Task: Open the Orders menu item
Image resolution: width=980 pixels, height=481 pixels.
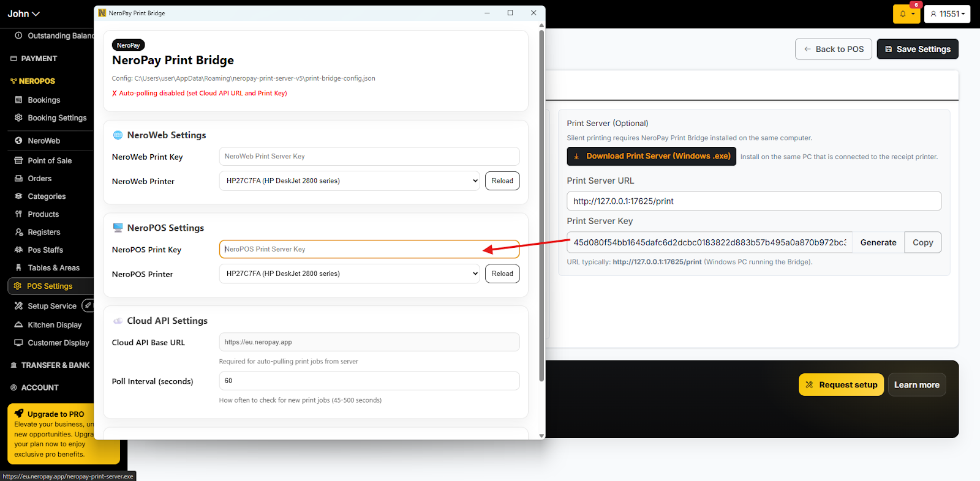Action: click(x=39, y=179)
